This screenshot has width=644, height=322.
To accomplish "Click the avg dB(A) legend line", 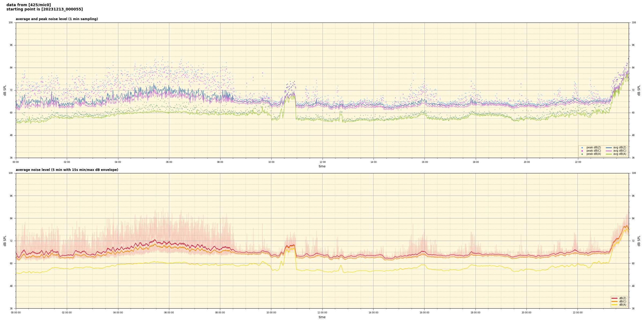I will pyautogui.click(x=609, y=154).
